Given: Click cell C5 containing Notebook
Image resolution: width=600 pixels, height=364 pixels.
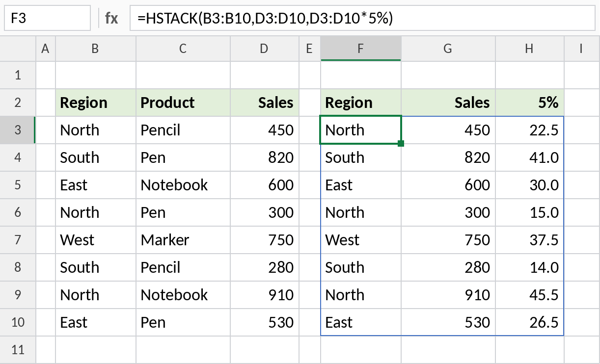Looking at the screenshot, I should (x=183, y=185).
